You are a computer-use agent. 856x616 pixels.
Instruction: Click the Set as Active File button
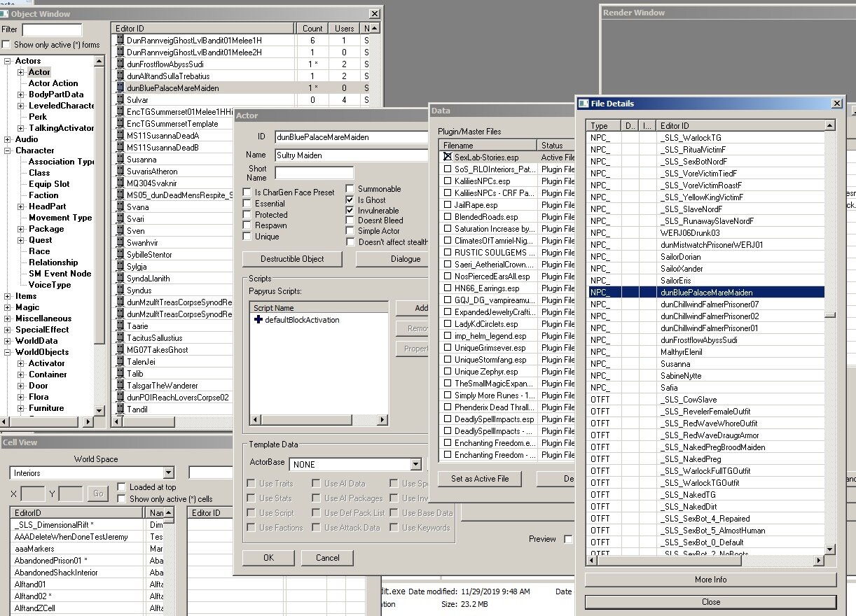pos(480,479)
